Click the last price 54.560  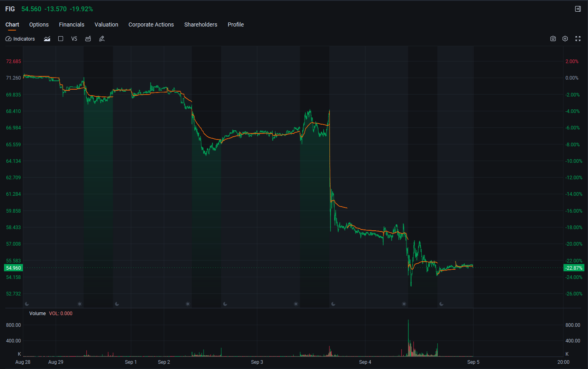(31, 9)
